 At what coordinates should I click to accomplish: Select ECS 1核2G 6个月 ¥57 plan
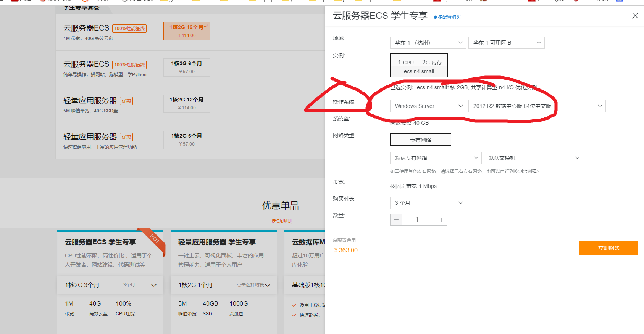(x=187, y=67)
